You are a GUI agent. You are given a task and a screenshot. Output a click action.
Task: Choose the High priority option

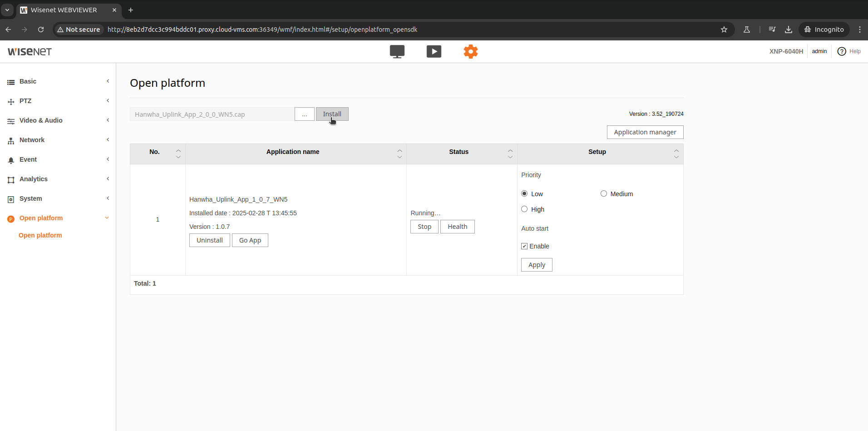524,209
